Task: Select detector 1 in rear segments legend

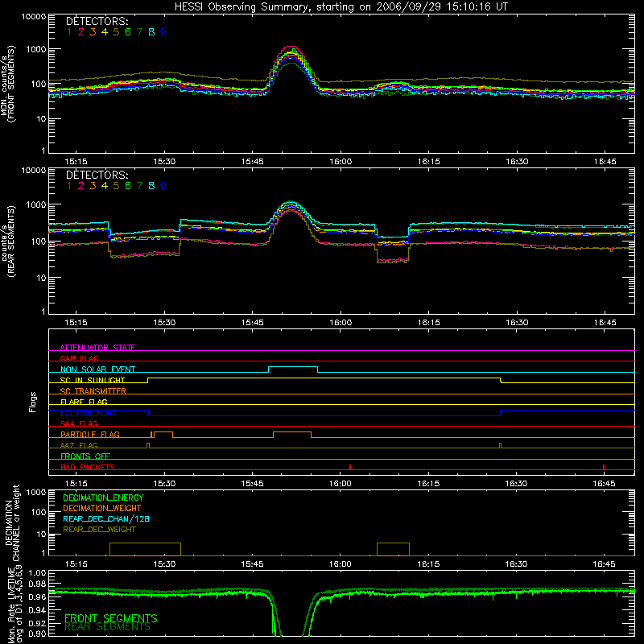Action: click(x=69, y=186)
